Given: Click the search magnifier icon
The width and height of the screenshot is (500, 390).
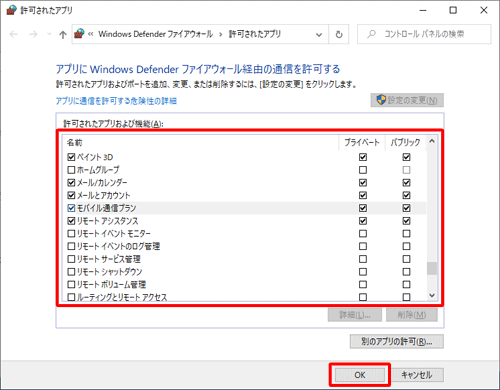Looking at the screenshot, I should point(372,34).
